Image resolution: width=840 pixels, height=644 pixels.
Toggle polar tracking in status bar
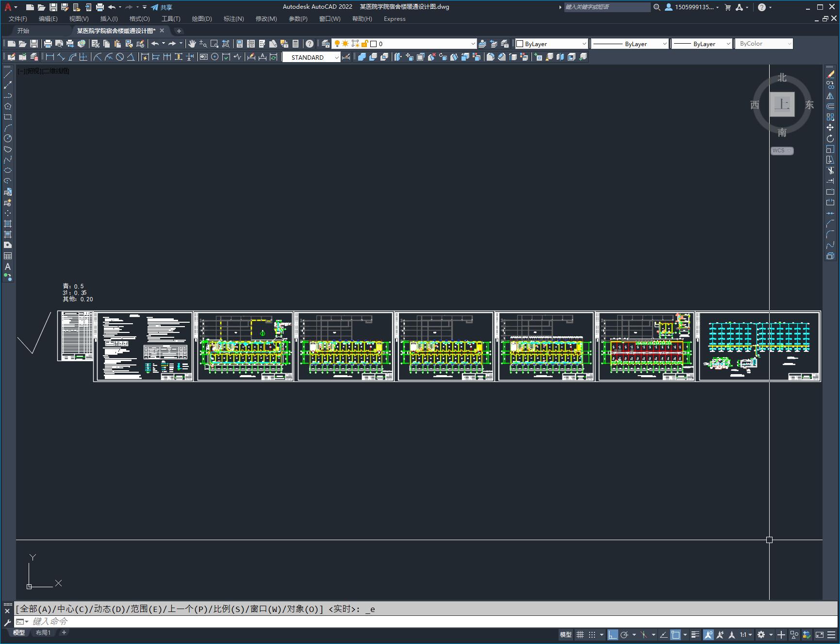click(625, 634)
